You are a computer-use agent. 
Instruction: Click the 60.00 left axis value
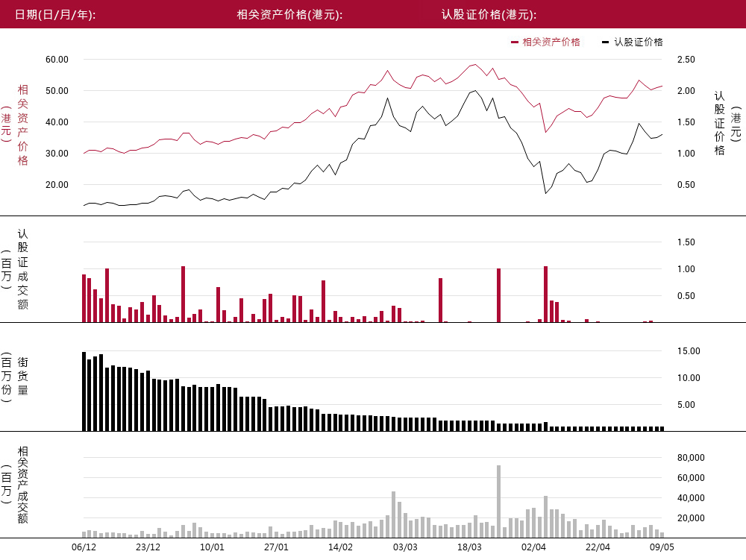pos(57,60)
